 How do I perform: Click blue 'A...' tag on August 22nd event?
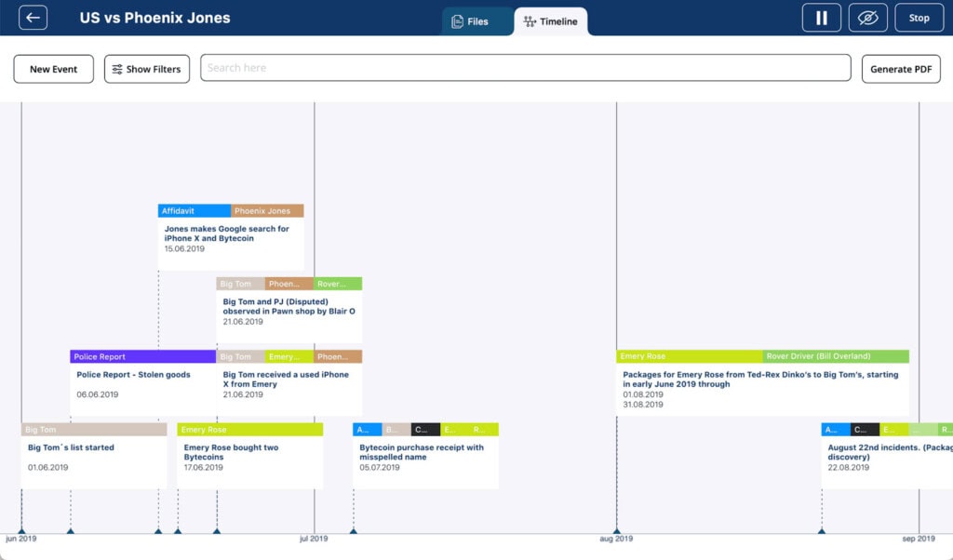[836, 430]
